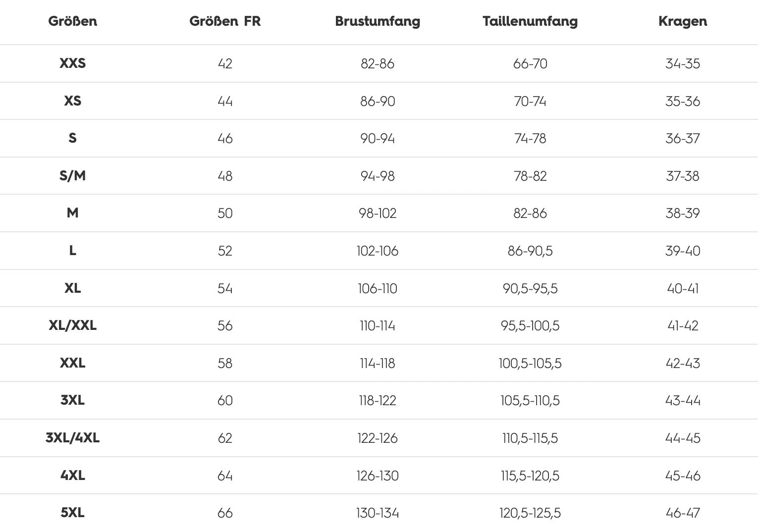Select chest value 98-102 for size M
The height and width of the screenshot is (532, 760).
pyautogui.click(x=378, y=213)
